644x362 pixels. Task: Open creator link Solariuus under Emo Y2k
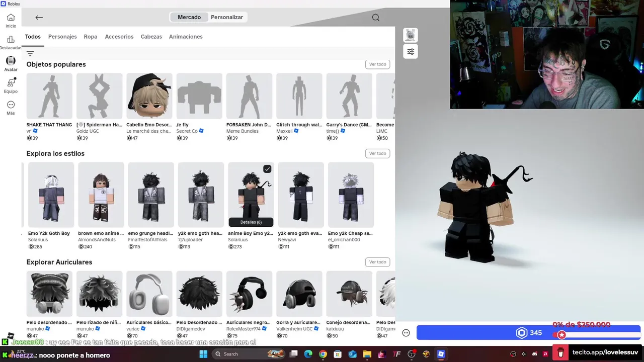click(39, 240)
